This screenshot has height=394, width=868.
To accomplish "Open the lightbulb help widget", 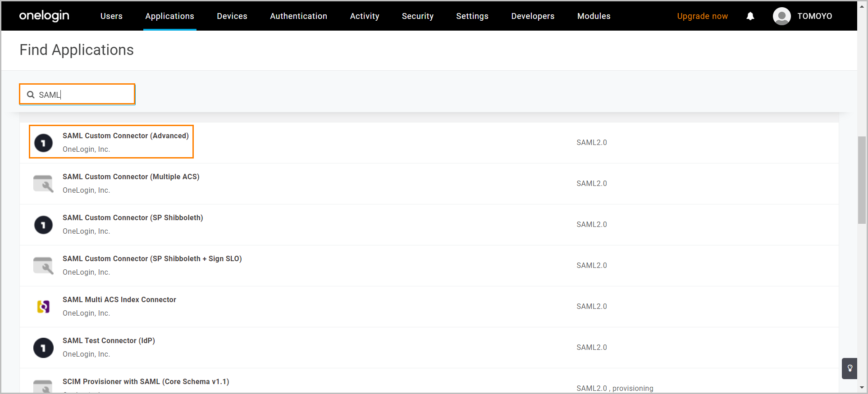I will pyautogui.click(x=850, y=368).
